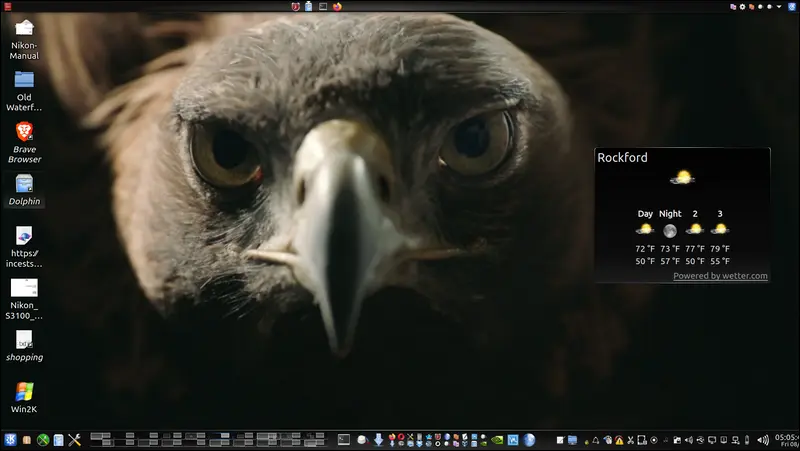Click the blue square VirtualBox-like icon
This screenshot has width=800, height=451.
tap(513, 440)
